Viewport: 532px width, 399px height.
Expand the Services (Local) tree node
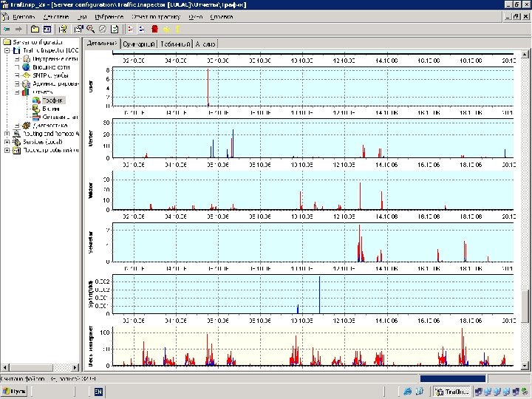coord(7,141)
